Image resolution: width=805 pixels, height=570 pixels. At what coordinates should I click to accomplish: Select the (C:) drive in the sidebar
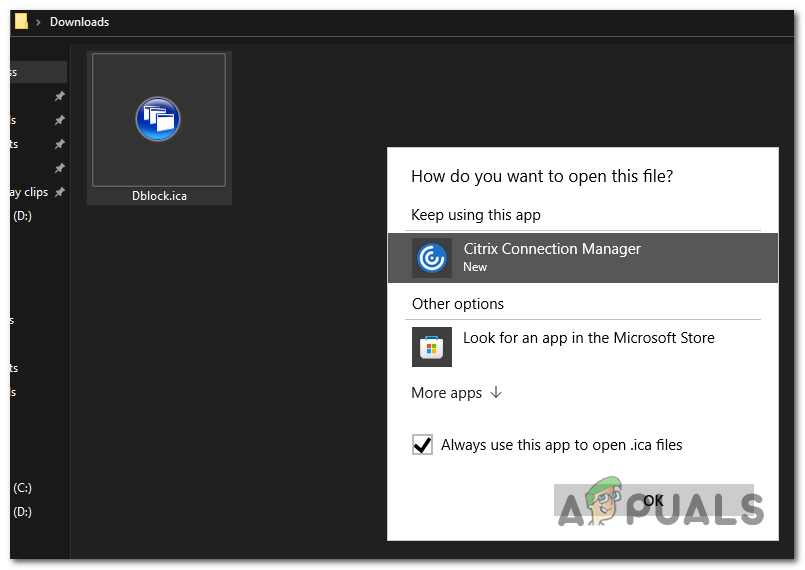(23, 488)
